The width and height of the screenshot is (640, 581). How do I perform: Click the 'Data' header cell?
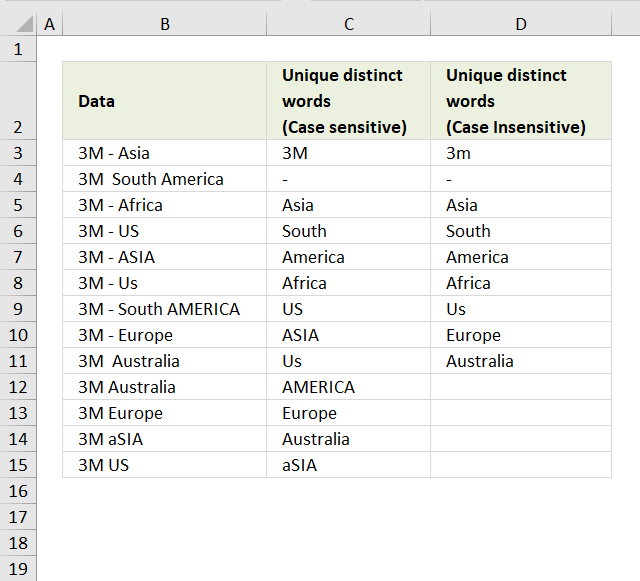[x=164, y=101]
